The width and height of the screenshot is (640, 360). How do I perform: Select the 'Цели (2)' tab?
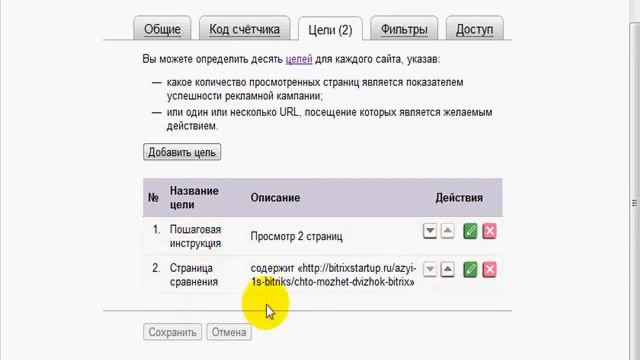tap(330, 29)
